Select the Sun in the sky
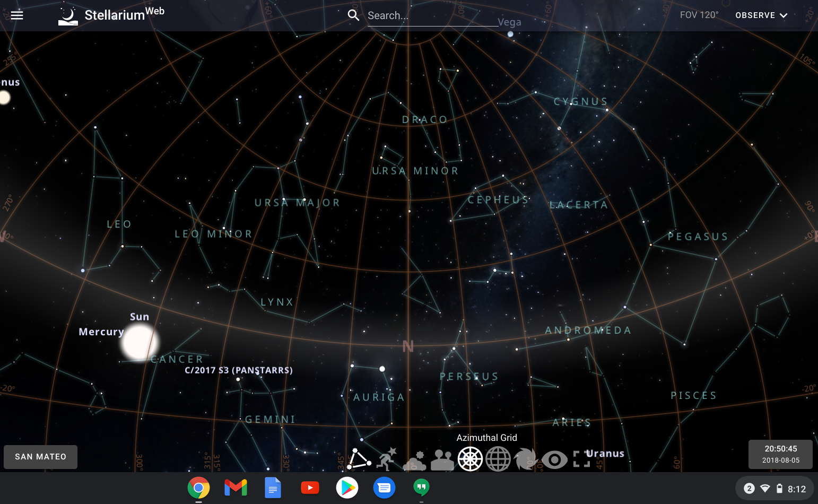The width and height of the screenshot is (818, 504). [138, 342]
